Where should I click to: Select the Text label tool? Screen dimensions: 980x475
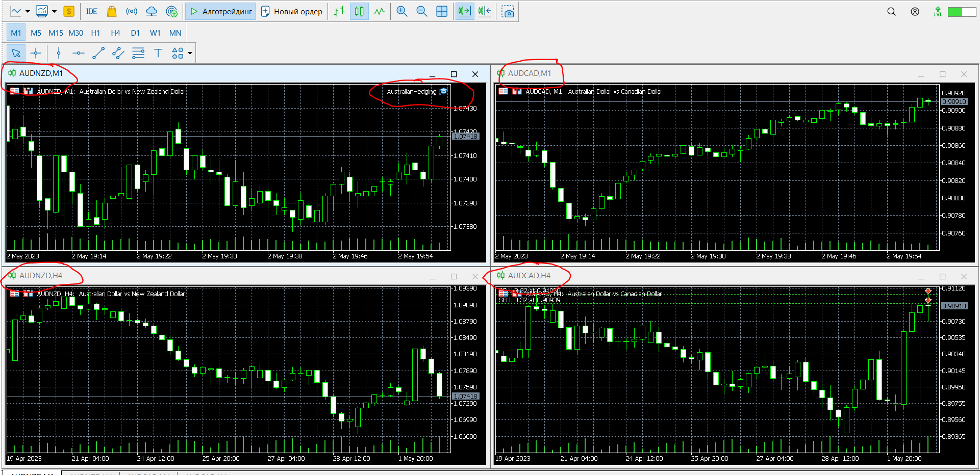(158, 53)
